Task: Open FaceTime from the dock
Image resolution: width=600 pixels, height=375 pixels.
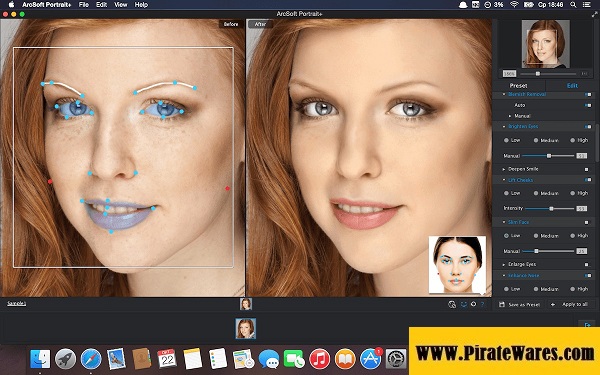Action: (294, 359)
